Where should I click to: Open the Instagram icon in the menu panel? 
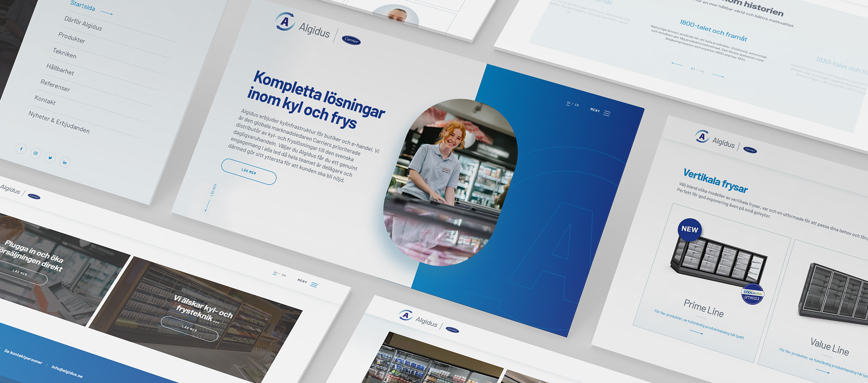coord(35,153)
